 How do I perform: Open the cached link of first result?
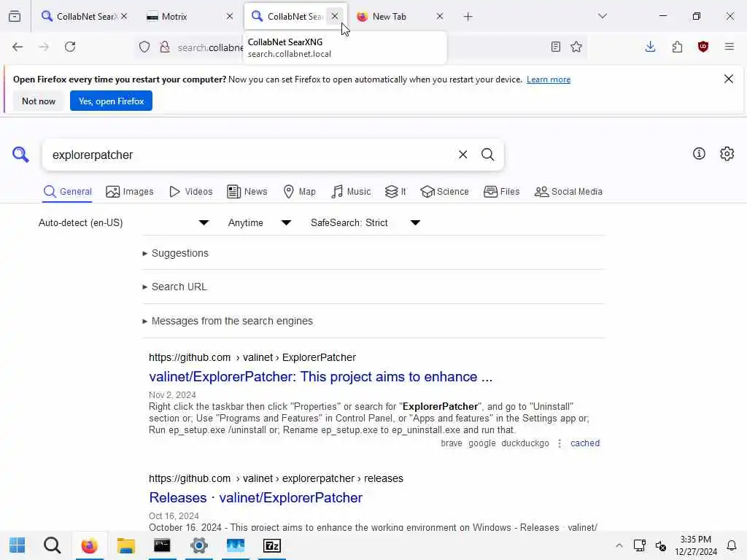pos(585,443)
